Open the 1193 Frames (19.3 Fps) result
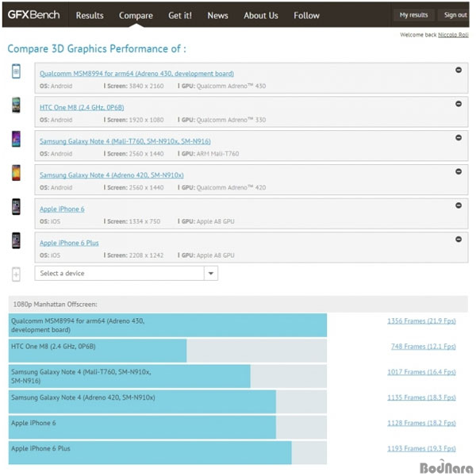Image resolution: width=476 pixels, height=476 pixels. point(421,449)
